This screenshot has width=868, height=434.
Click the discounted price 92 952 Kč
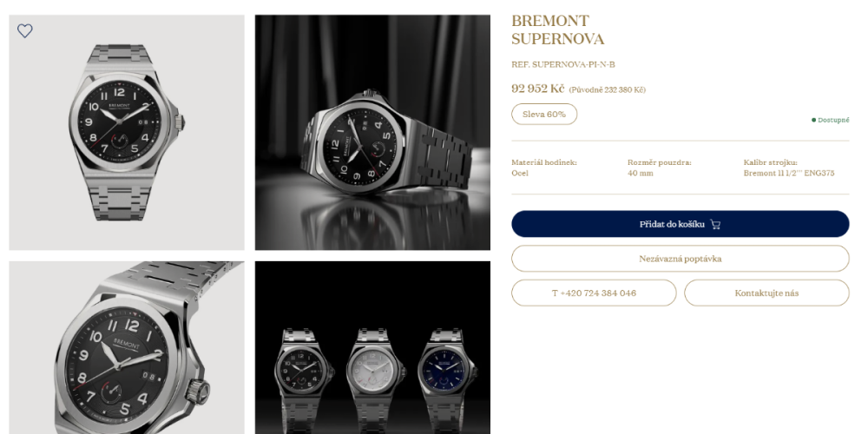coord(537,89)
